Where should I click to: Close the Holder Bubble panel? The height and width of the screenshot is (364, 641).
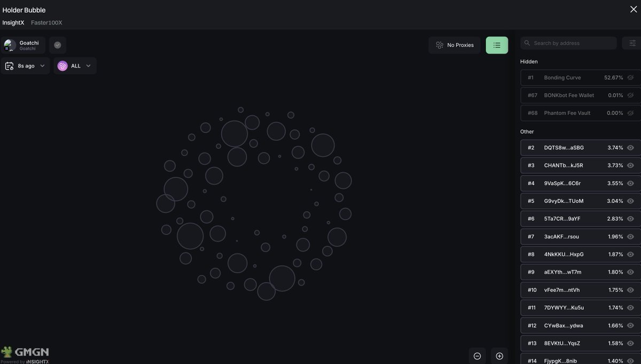click(634, 9)
